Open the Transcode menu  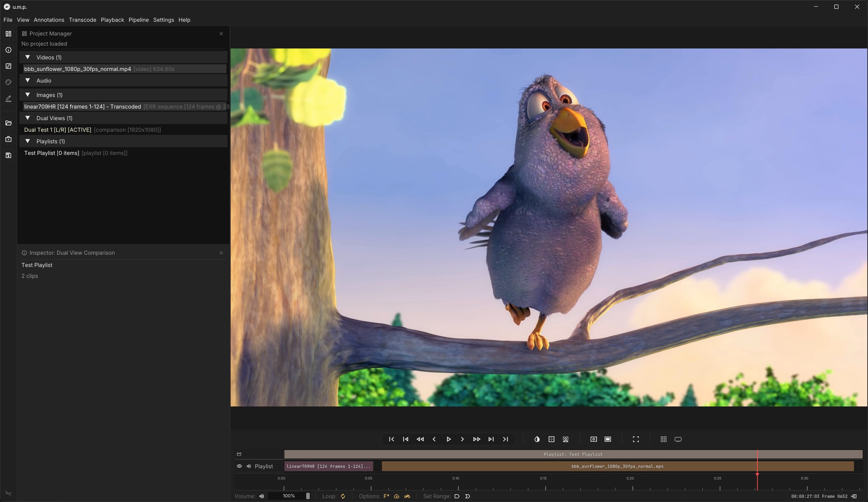point(82,20)
